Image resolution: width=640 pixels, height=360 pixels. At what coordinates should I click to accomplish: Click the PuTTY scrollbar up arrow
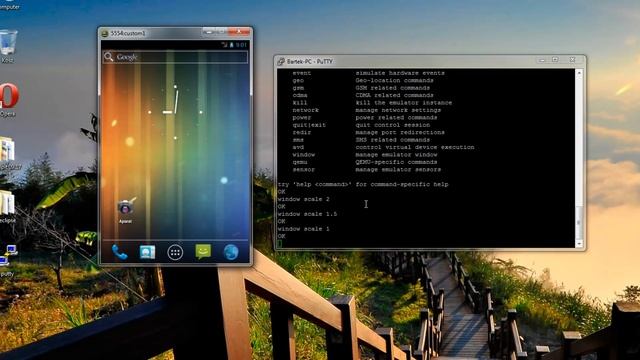coord(579,73)
